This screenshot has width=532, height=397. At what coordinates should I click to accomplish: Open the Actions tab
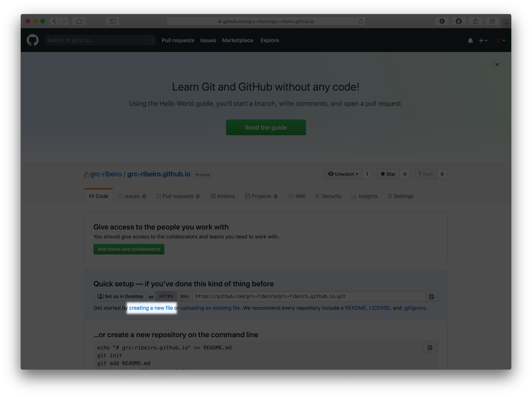point(223,196)
